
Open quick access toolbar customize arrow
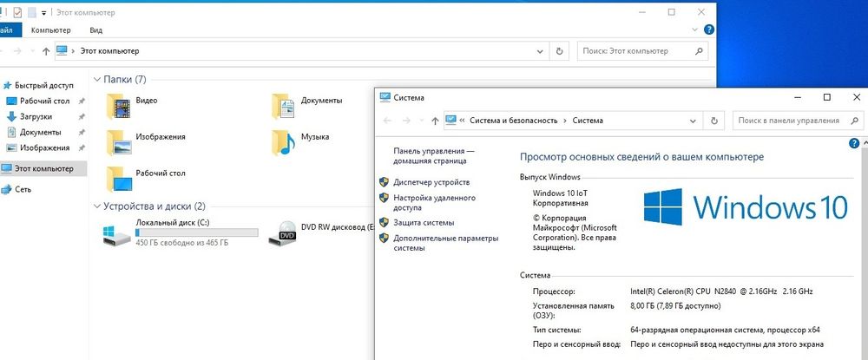tap(43, 13)
